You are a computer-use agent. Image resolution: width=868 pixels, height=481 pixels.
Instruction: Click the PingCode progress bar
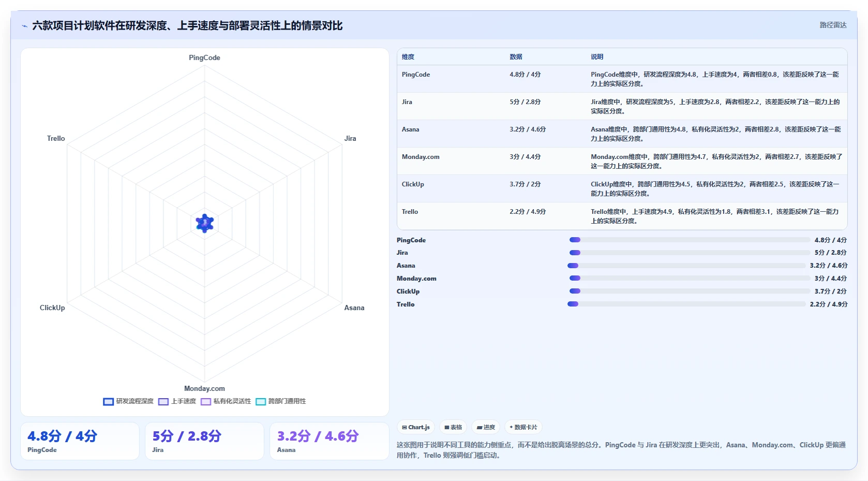pos(690,240)
